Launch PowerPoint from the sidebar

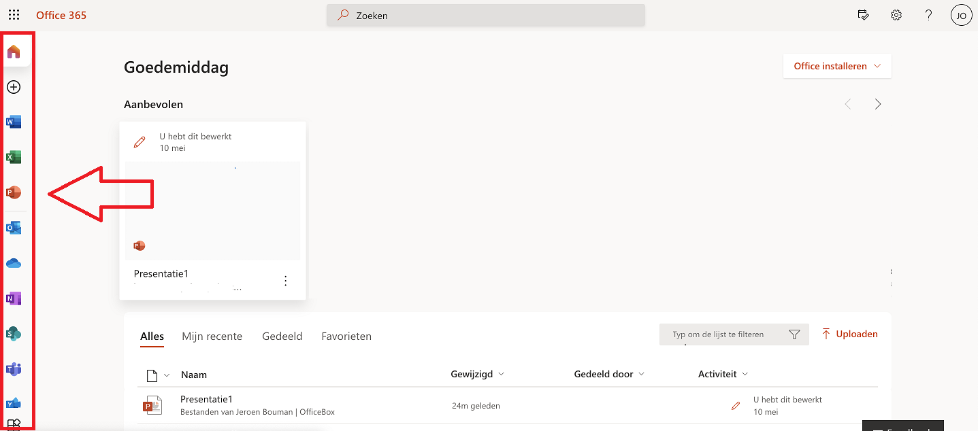point(14,192)
